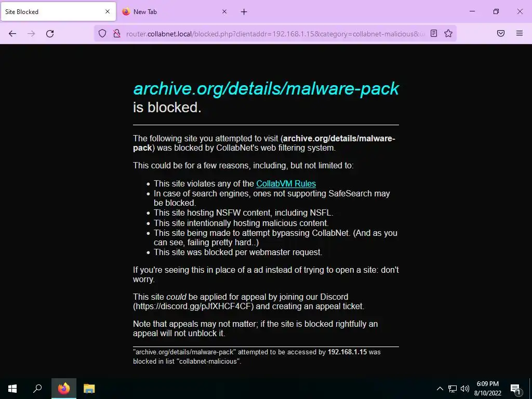
Task: Click the router.collabnet.local address bar
Action: pos(275,34)
